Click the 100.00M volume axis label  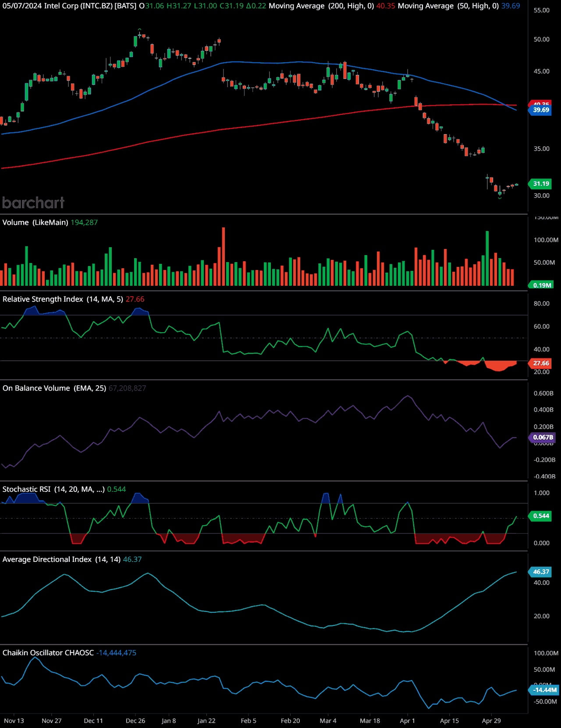[x=546, y=240]
